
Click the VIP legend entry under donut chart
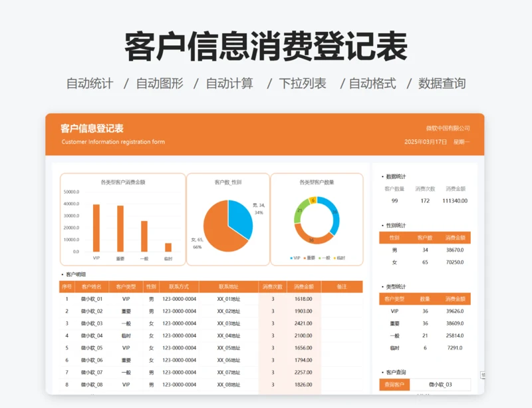295,258
